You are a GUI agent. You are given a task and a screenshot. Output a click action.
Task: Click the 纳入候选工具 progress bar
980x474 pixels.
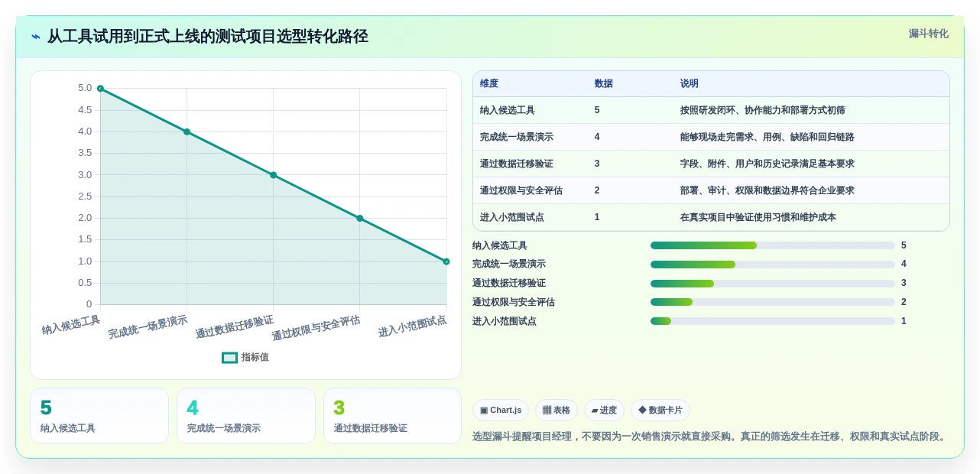pos(772,245)
